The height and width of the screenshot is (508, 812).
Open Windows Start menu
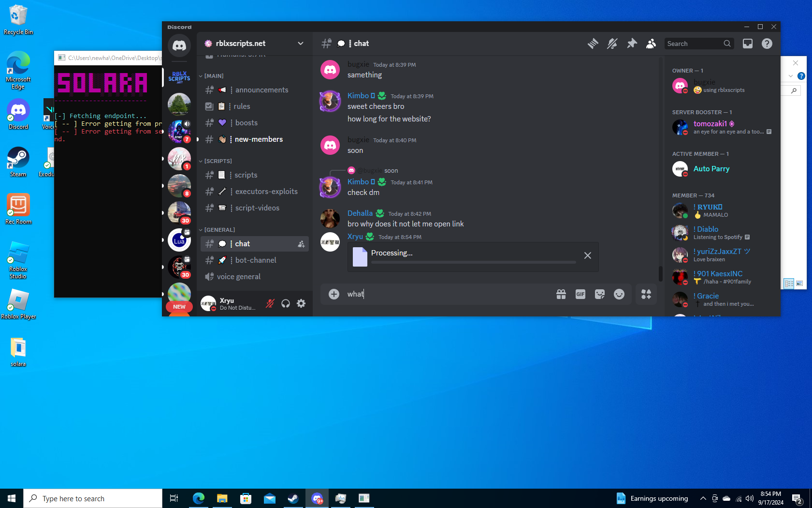coord(12,498)
